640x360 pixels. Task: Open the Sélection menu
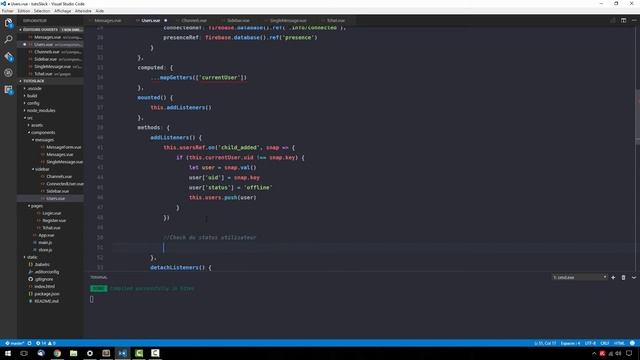(42, 11)
